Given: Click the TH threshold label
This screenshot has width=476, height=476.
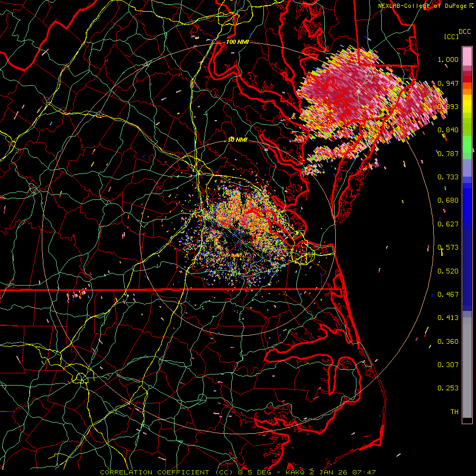Looking at the screenshot, I should coord(454,412).
